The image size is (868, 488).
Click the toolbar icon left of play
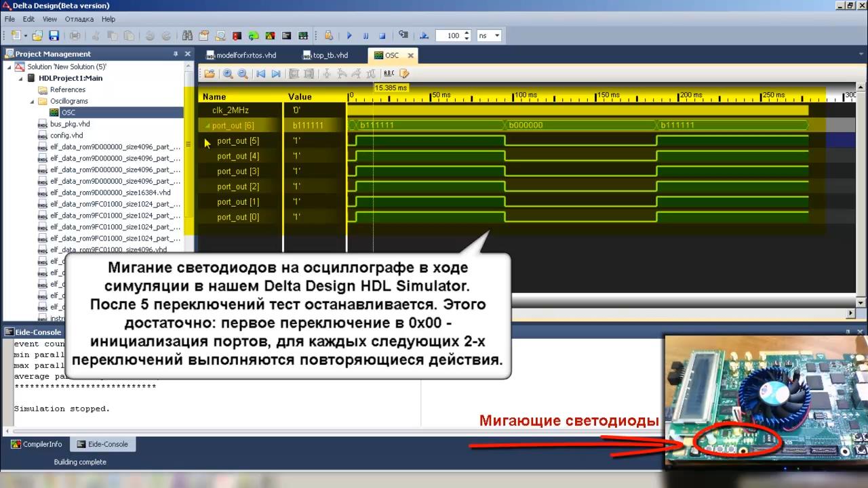tap(328, 35)
